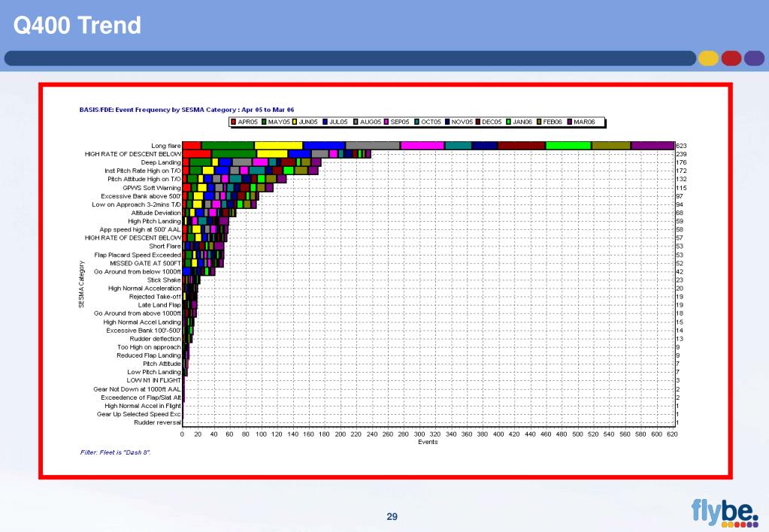Click the bright green JAN06 legend swatch
Image resolution: width=769 pixels, height=532 pixels.
(x=509, y=122)
